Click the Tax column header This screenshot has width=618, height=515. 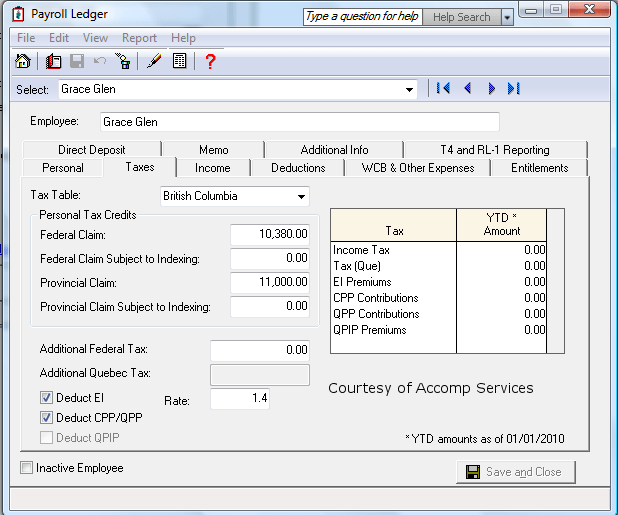point(394,225)
